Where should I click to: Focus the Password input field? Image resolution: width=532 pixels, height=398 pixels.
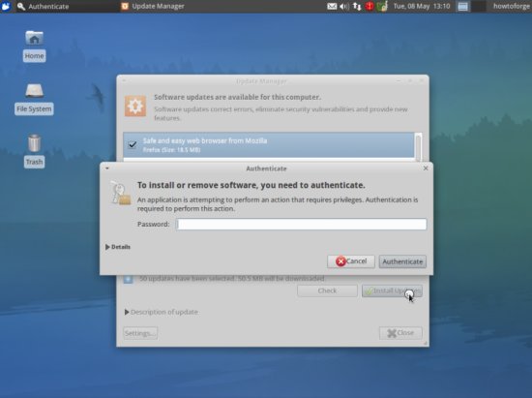coord(301,224)
